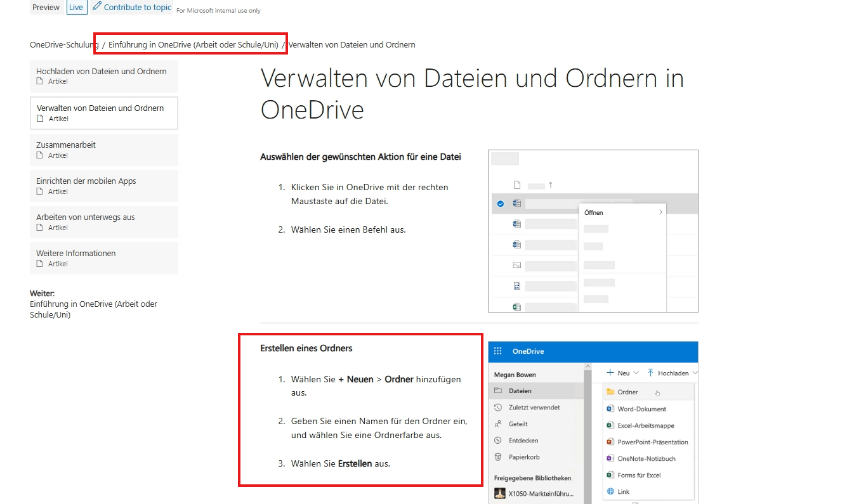Click the upload arrow icon next to Hochladen
The width and height of the screenshot is (847, 504).
651,373
